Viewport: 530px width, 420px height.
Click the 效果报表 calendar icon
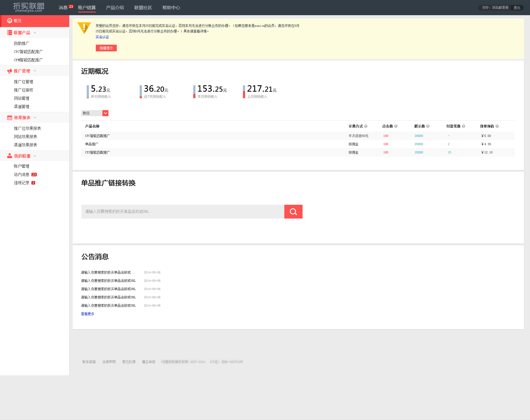[x=9, y=118]
